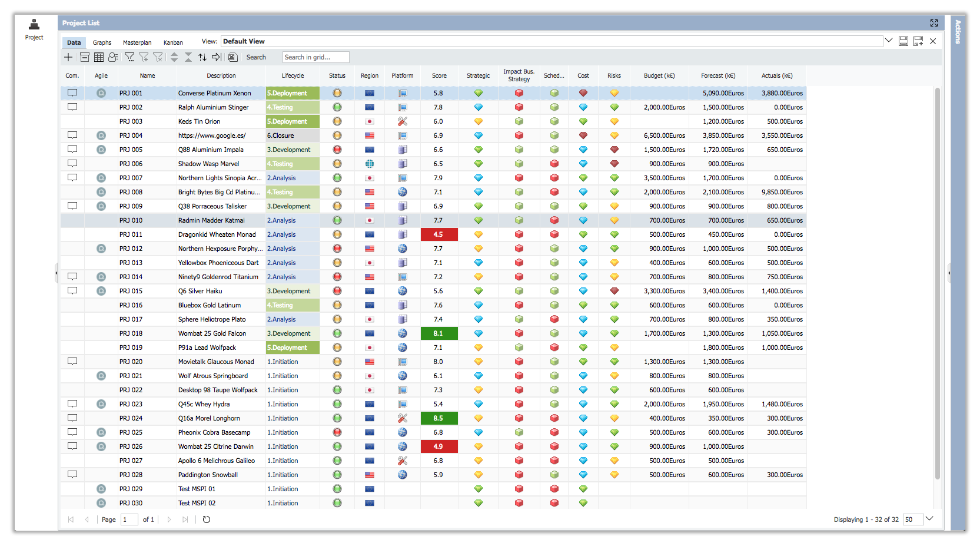Open comments icon for PRJ 001
The height and width of the screenshot is (546, 980).
point(72,93)
